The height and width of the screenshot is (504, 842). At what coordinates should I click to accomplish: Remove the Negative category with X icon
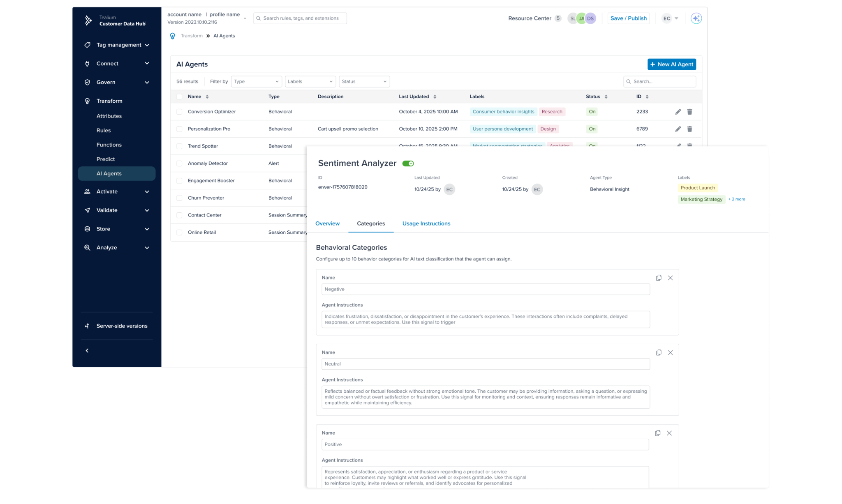pos(670,278)
